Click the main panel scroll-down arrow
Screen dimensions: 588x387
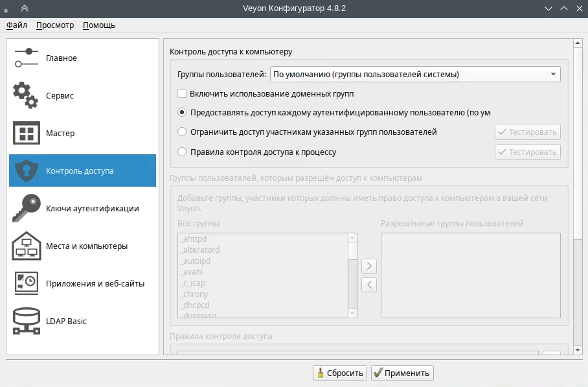(x=578, y=350)
